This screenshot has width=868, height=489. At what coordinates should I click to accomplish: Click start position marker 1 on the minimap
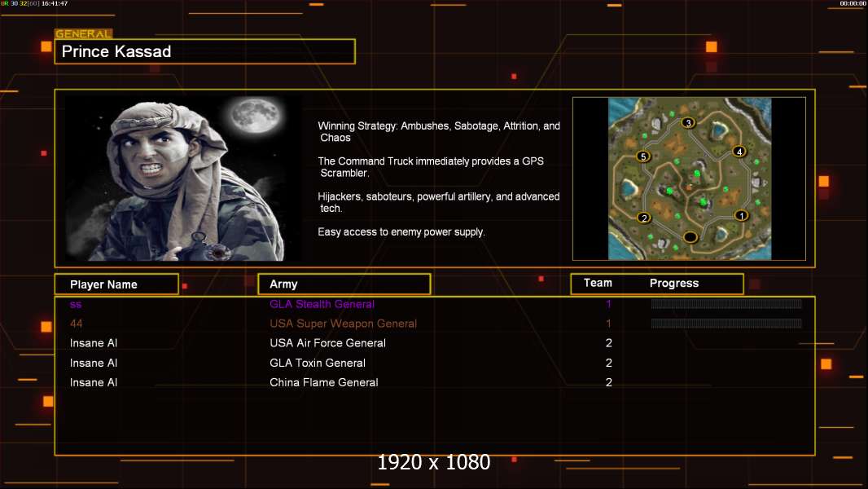(741, 215)
